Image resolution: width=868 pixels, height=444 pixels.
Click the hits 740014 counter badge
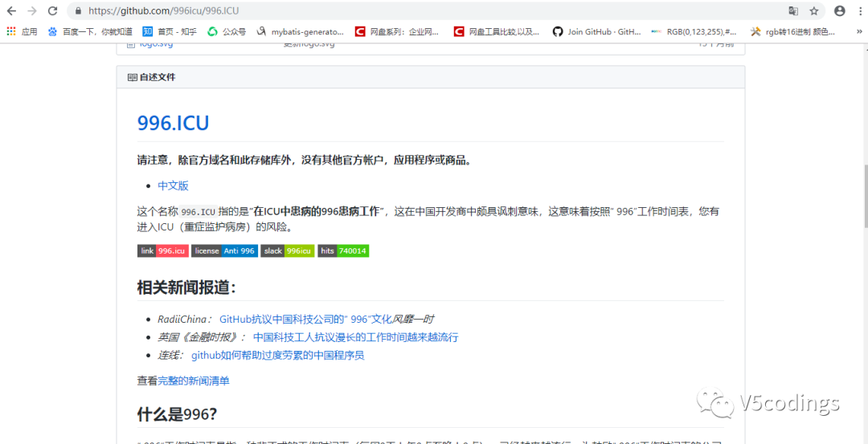pyautogui.click(x=343, y=251)
